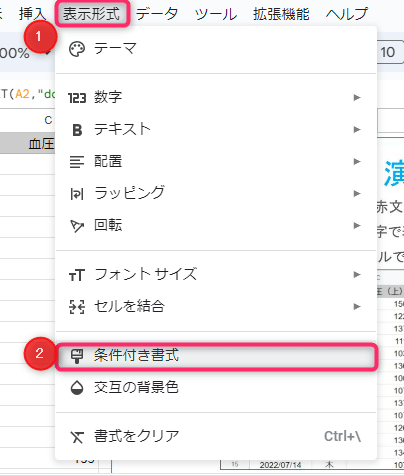This screenshot has height=476, width=404.
Task: Open the 表示形式 menu
Action: pos(92,14)
